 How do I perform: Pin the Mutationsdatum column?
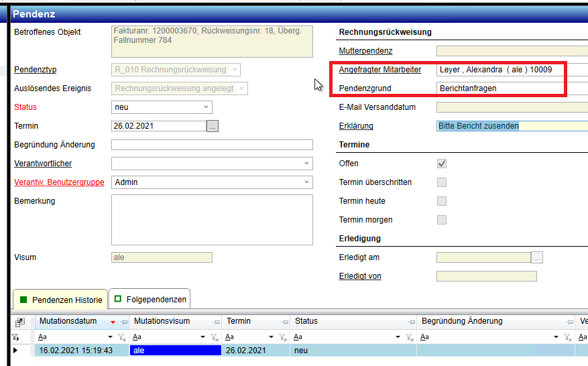(124, 322)
